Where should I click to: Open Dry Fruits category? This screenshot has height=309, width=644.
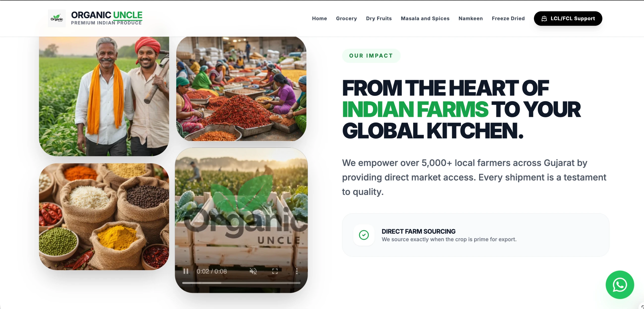pos(379,19)
